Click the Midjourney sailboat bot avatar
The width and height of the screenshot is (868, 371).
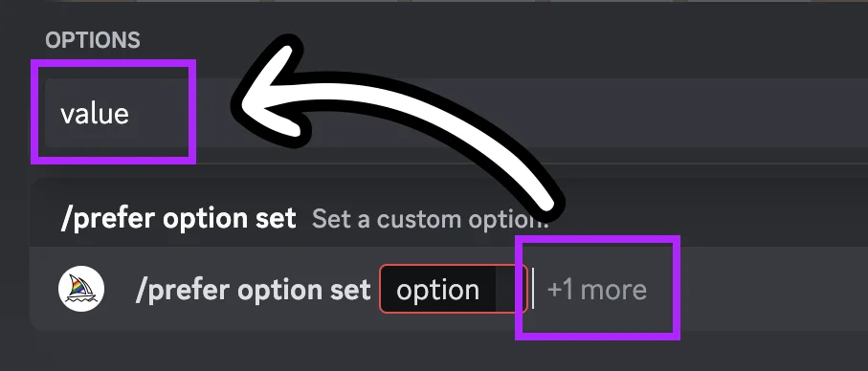point(81,289)
